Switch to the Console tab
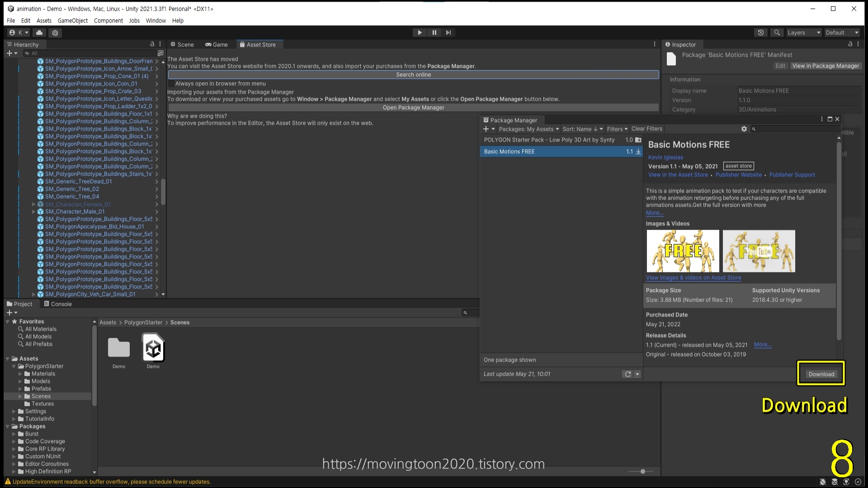 58,304
